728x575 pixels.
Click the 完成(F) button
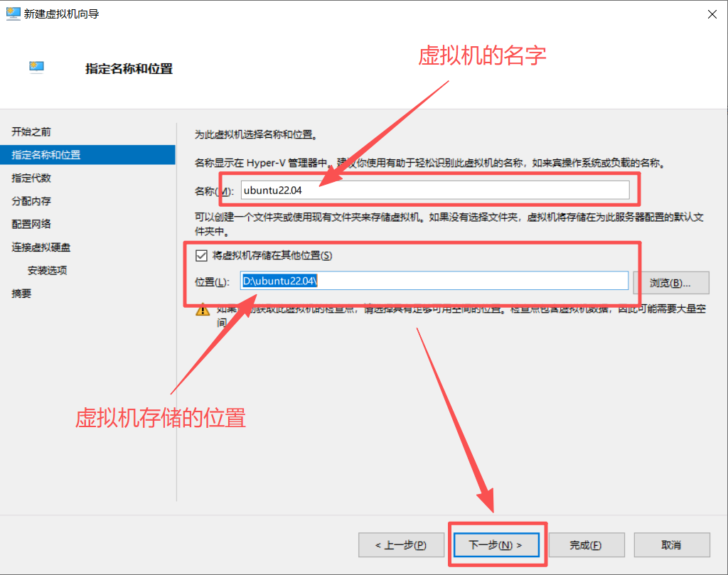coord(587,545)
